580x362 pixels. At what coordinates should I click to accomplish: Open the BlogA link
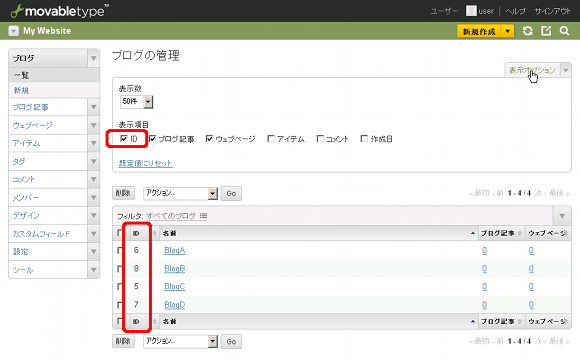[175, 250]
